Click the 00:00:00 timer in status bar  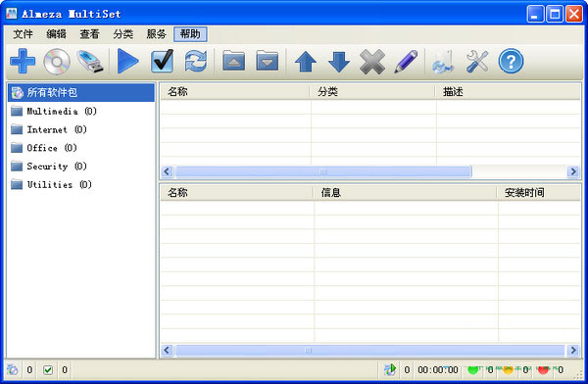click(438, 370)
